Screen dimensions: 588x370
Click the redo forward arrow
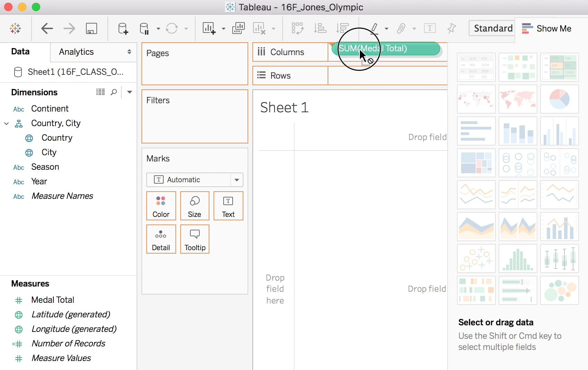click(x=69, y=28)
